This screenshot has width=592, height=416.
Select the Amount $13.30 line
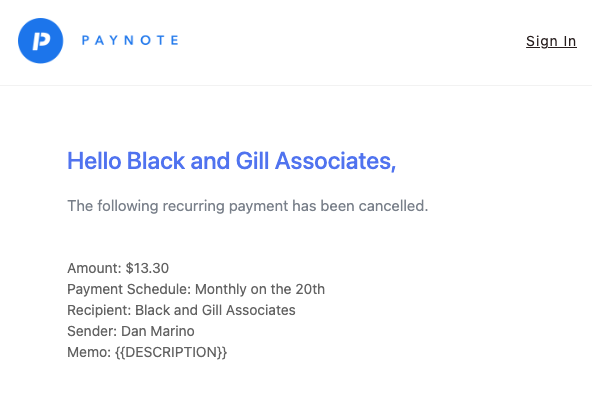(x=118, y=268)
